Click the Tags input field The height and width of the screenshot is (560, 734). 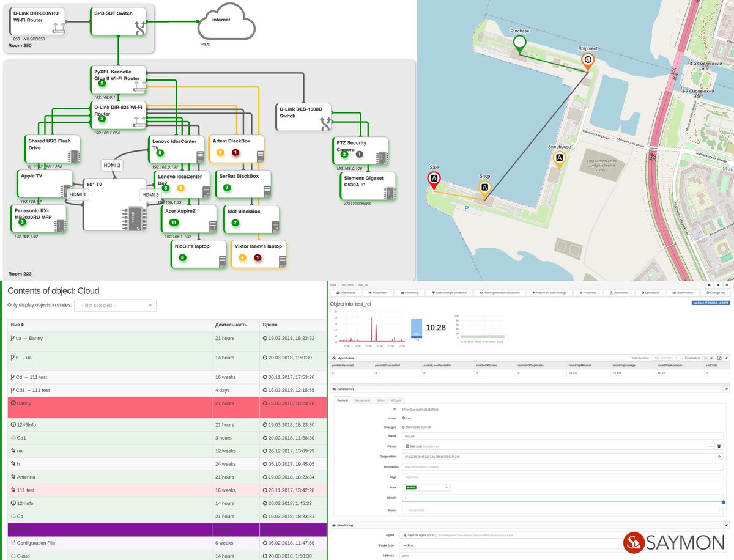(x=562, y=477)
